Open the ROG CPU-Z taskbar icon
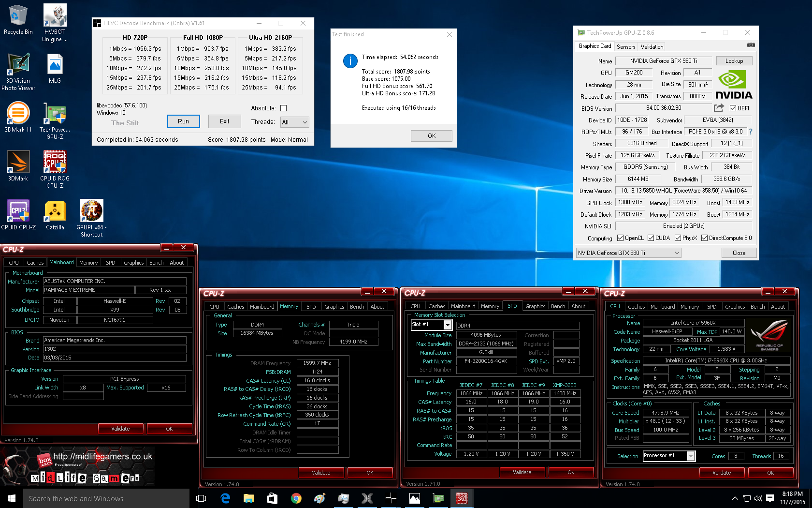812x508 pixels. click(x=462, y=498)
